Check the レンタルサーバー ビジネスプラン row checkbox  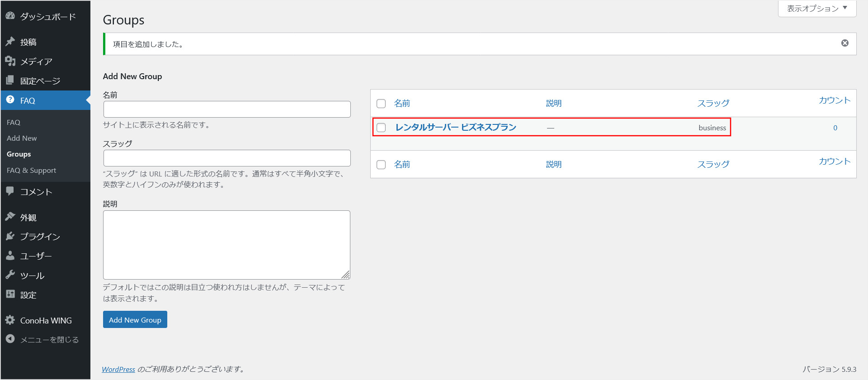[x=381, y=128]
